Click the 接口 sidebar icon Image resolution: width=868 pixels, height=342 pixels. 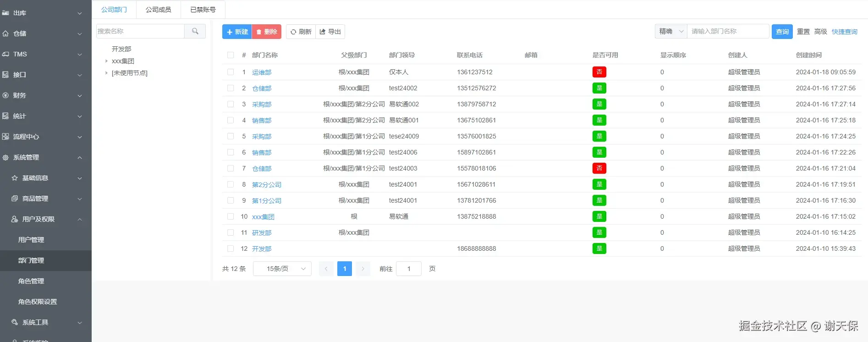(5, 75)
